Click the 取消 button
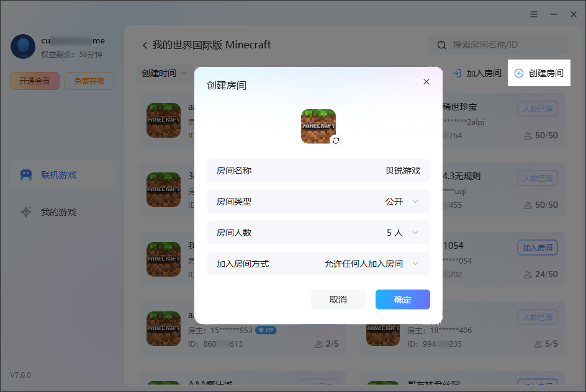This screenshot has height=392, width=586. (338, 300)
